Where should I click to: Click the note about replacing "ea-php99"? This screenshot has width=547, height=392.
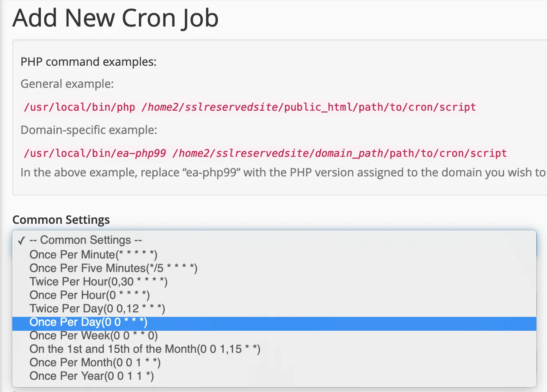pos(282,172)
